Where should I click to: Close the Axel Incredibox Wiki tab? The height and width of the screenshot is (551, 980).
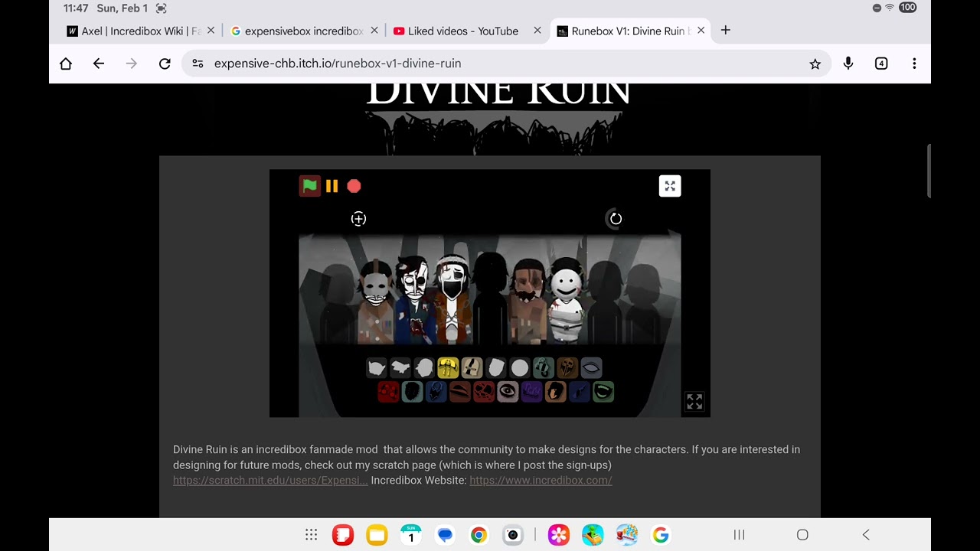[211, 31]
